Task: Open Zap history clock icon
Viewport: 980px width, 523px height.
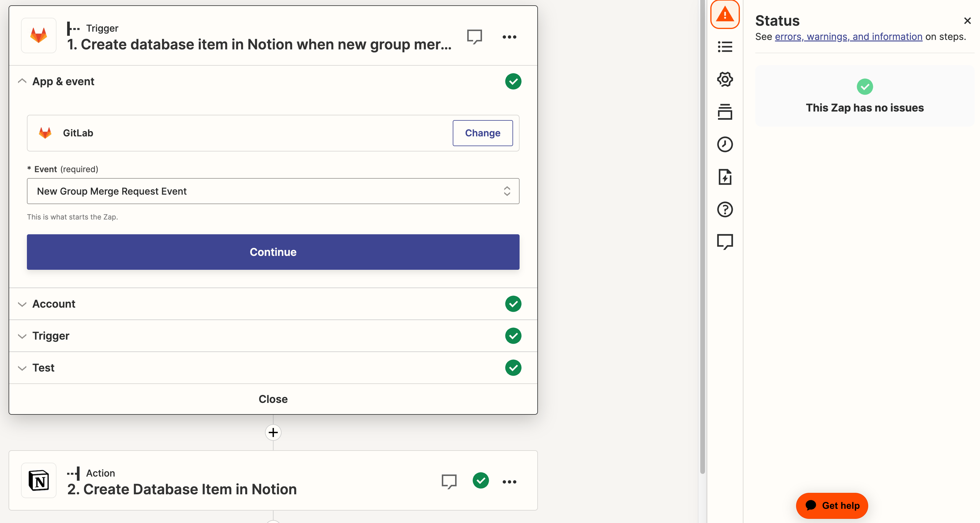Action: click(x=725, y=145)
